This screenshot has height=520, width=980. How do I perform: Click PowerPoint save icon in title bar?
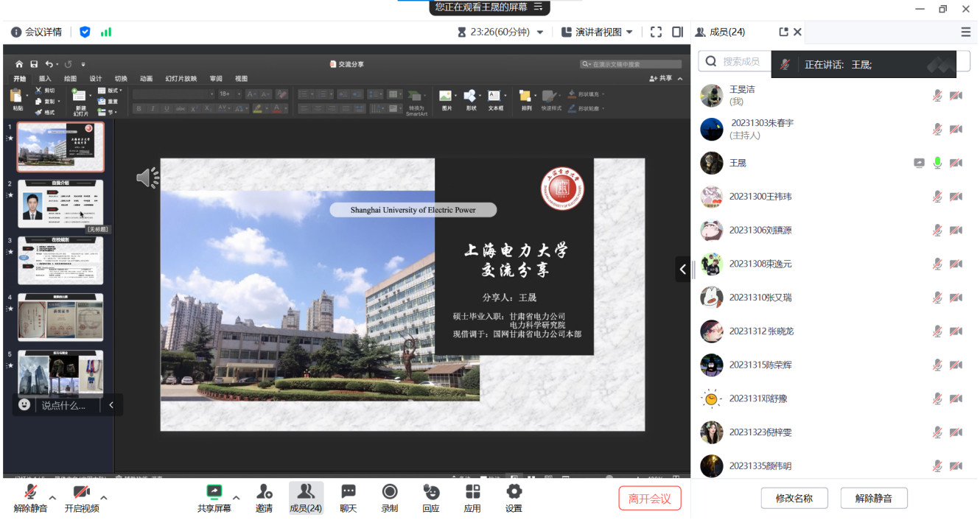coord(34,64)
